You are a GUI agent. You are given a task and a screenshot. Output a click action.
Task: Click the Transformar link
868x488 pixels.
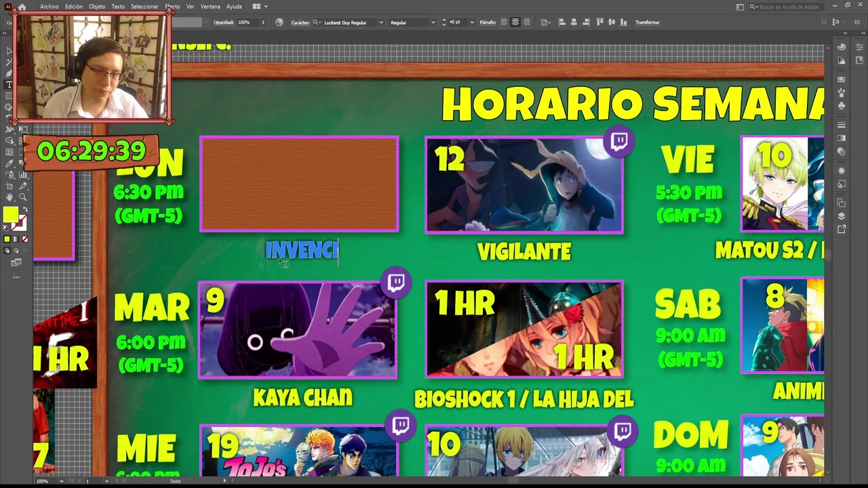pyautogui.click(x=648, y=22)
